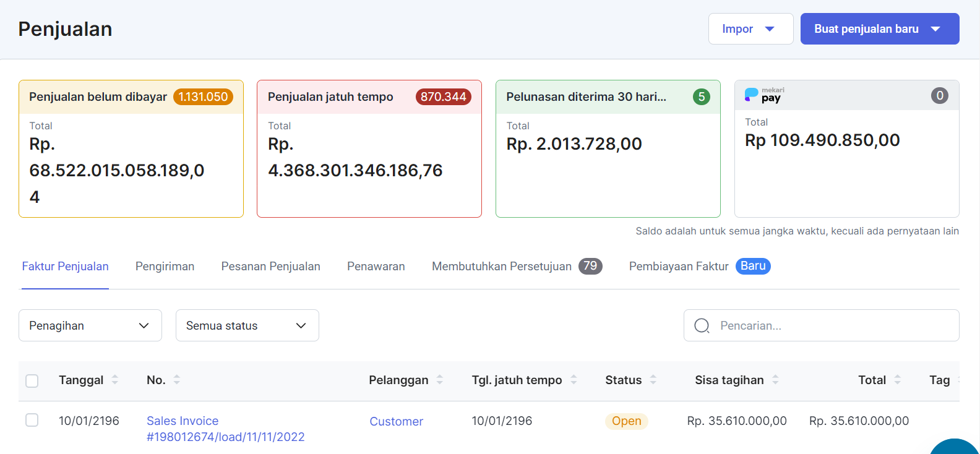980x454 pixels.
Task: Click the green badge showing 5
Action: coord(701,96)
